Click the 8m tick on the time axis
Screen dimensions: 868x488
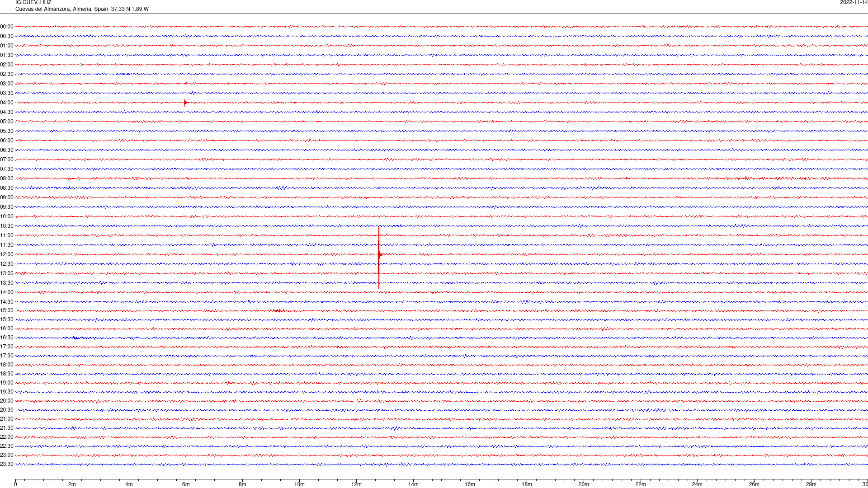point(243,484)
